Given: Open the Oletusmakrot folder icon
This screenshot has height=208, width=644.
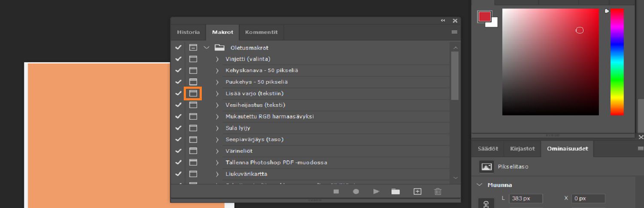Looking at the screenshot, I should coord(220,48).
